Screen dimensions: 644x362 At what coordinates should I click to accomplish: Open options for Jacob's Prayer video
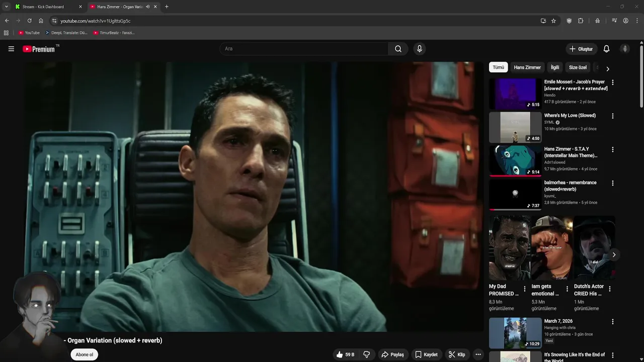coord(612,82)
